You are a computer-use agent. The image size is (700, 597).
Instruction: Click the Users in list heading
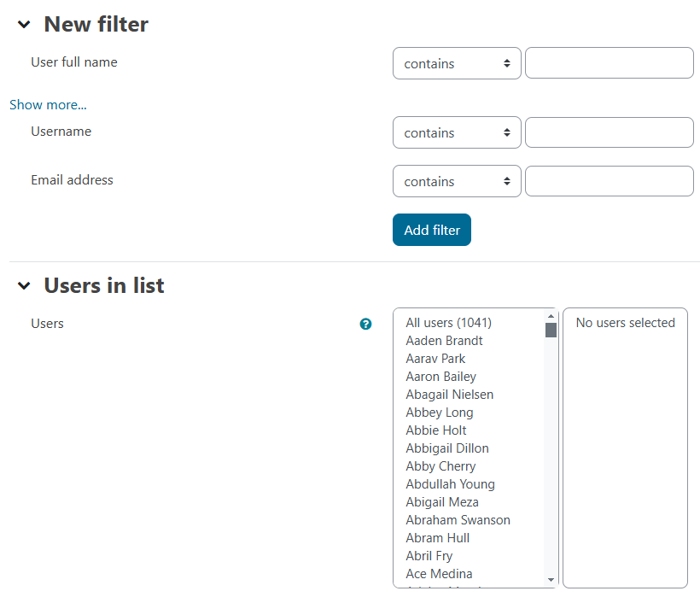point(104,286)
